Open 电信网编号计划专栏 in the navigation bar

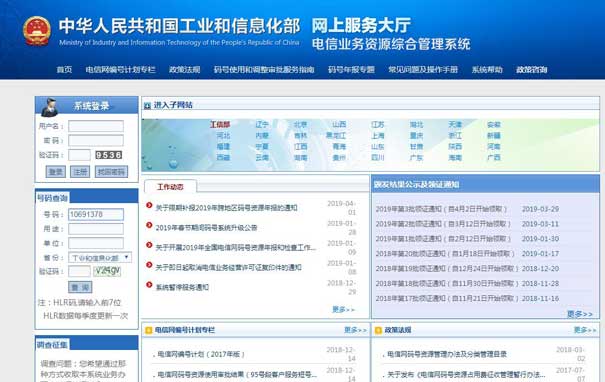(x=120, y=70)
